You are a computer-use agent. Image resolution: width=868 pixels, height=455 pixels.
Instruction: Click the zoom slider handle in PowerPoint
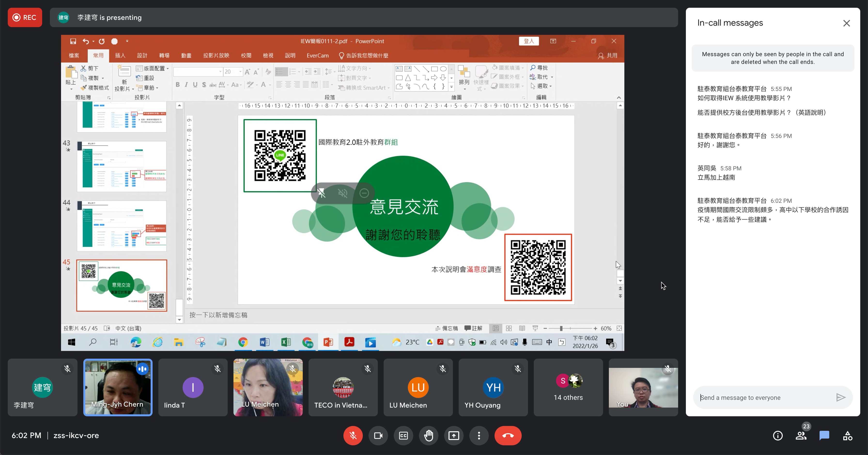[561, 328]
